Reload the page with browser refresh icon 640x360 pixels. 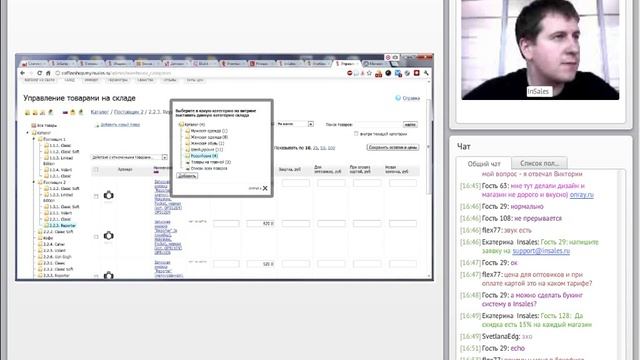tap(40, 73)
